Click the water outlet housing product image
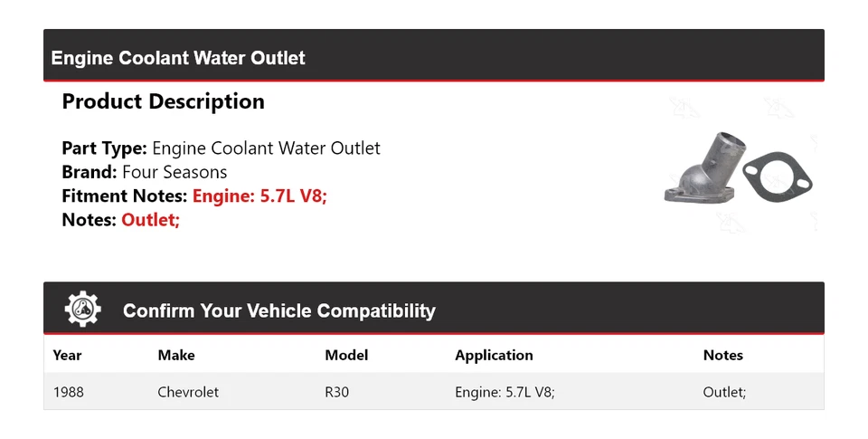This screenshot has width=868, height=439. point(701,168)
